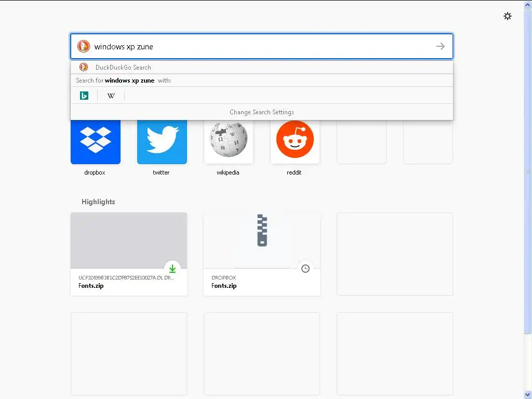This screenshot has width=532, height=399.
Task: Click the DROPBOX source label
Action: point(223,277)
